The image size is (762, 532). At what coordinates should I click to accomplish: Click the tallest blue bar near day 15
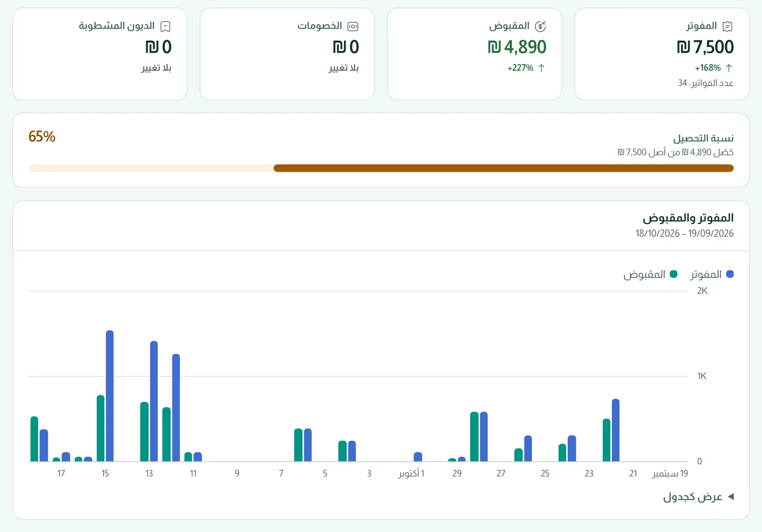(110, 396)
